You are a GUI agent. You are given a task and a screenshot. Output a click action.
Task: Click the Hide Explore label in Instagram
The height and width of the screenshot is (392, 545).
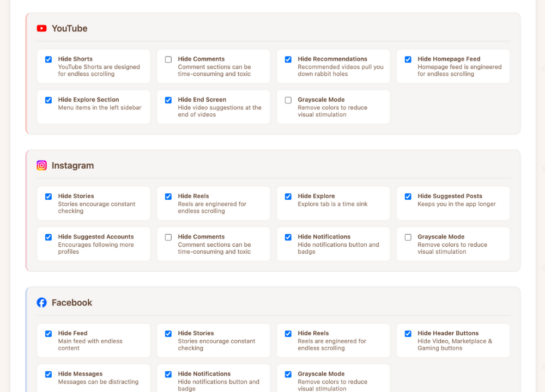pos(316,196)
